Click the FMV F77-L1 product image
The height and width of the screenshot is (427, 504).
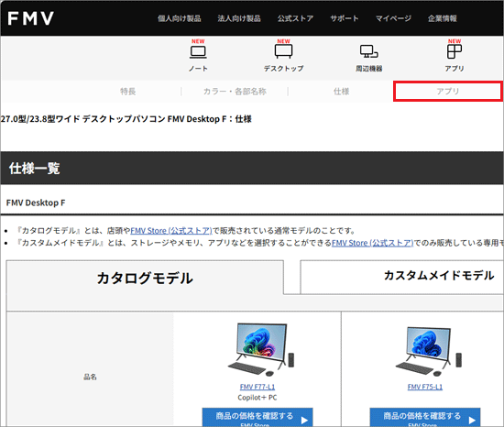[260, 350]
